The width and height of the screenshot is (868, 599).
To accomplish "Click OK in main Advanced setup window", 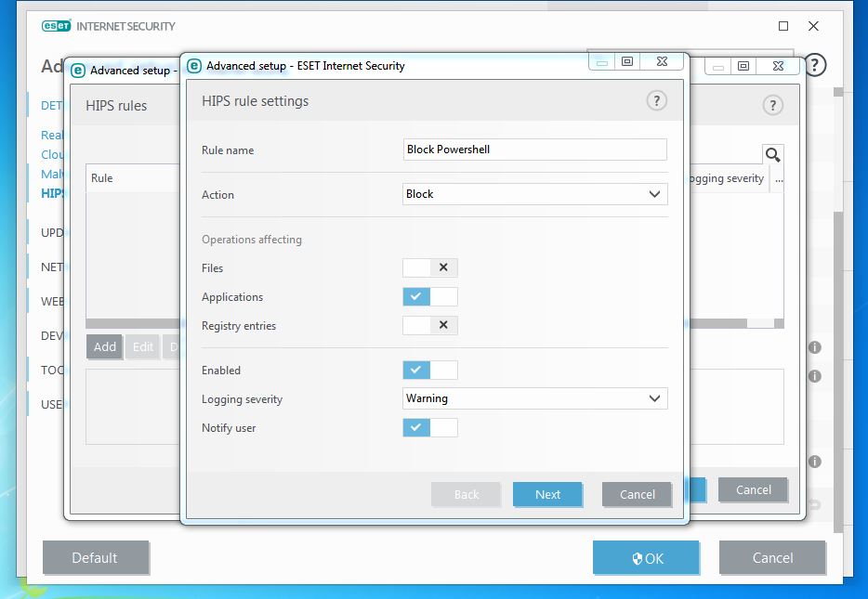I will coord(646,558).
